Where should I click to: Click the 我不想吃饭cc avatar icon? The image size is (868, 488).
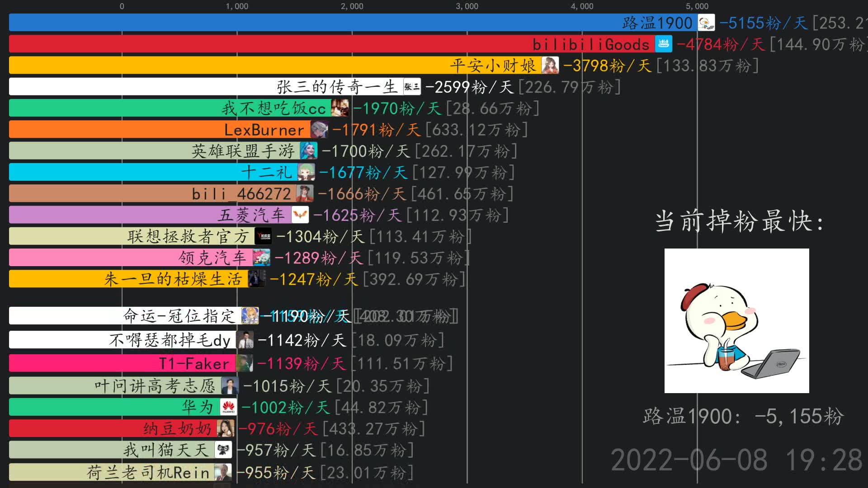(x=340, y=108)
